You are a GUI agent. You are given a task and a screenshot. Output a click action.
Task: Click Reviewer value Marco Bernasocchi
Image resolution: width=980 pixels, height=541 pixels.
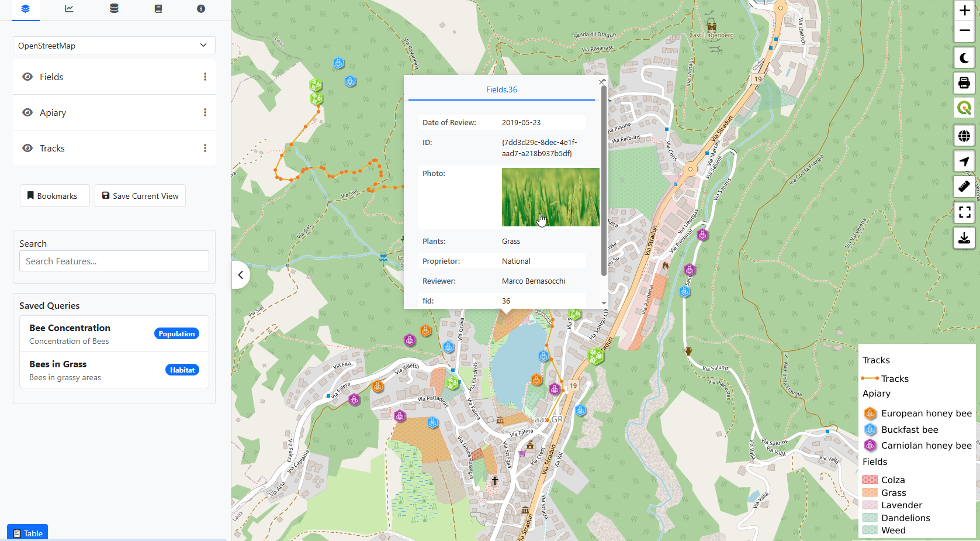point(534,281)
